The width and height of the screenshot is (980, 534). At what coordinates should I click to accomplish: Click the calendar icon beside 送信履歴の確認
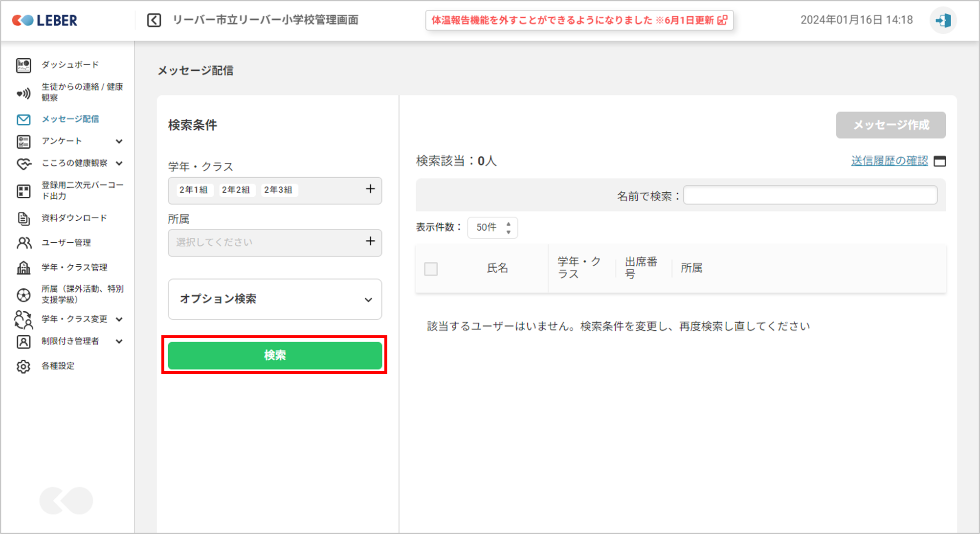[x=939, y=161]
